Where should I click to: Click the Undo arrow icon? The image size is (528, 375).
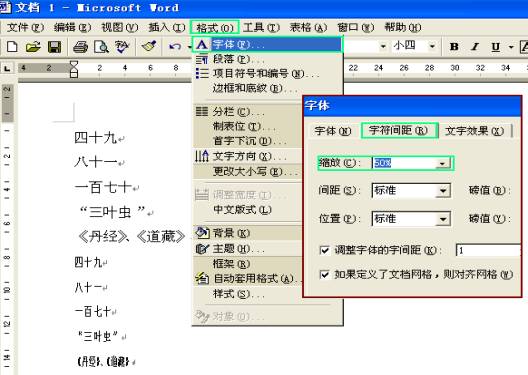coord(175,46)
